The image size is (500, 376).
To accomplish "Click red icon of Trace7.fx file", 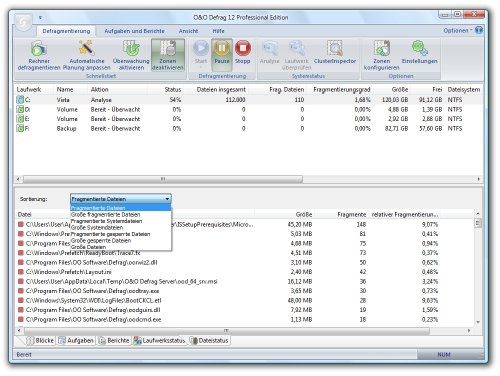I will (20, 253).
